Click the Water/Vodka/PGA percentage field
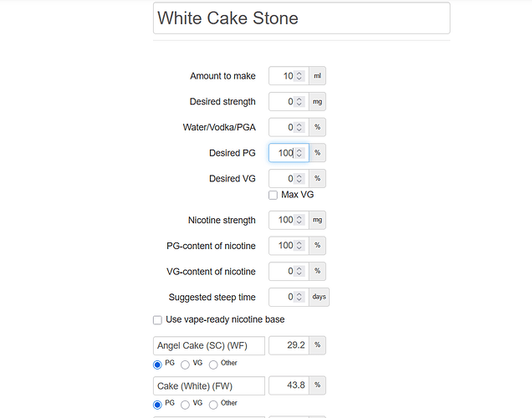 pos(283,128)
